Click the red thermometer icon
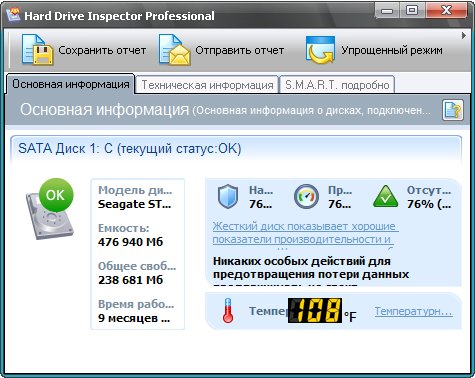 pyautogui.click(x=228, y=310)
